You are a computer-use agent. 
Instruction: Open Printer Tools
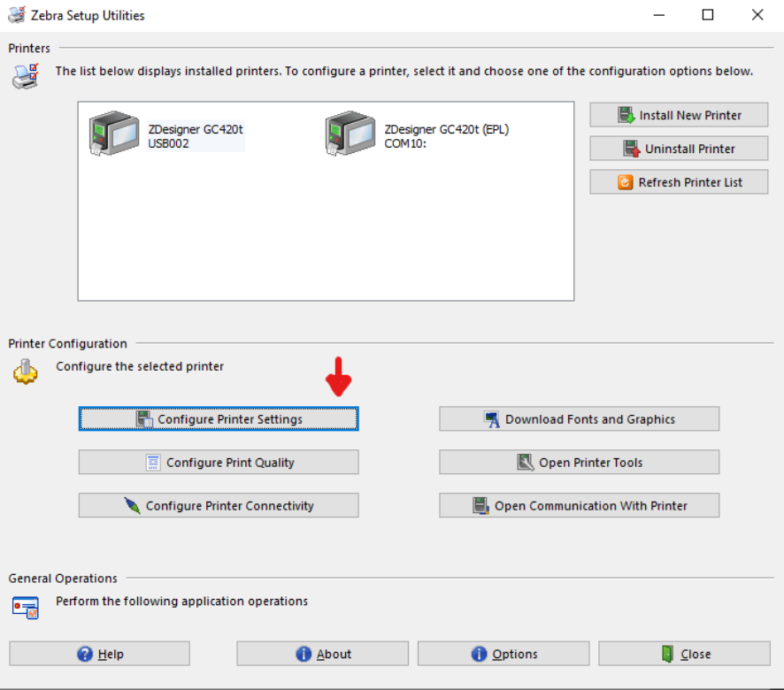tap(579, 462)
